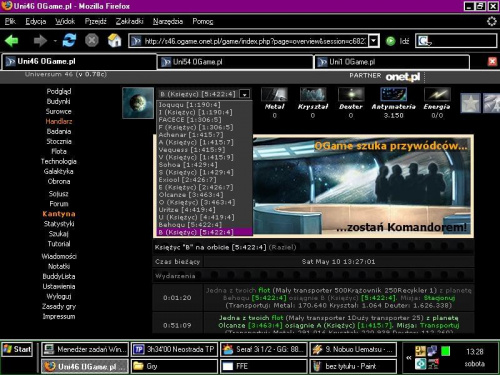Open the Narzędzia menu
500x375 pixels.
pos(168,21)
